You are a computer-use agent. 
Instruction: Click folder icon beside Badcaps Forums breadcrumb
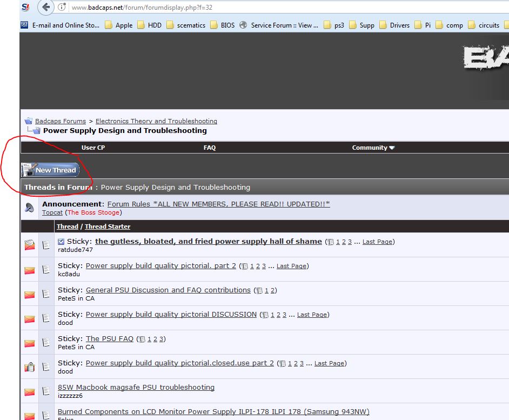(29, 121)
